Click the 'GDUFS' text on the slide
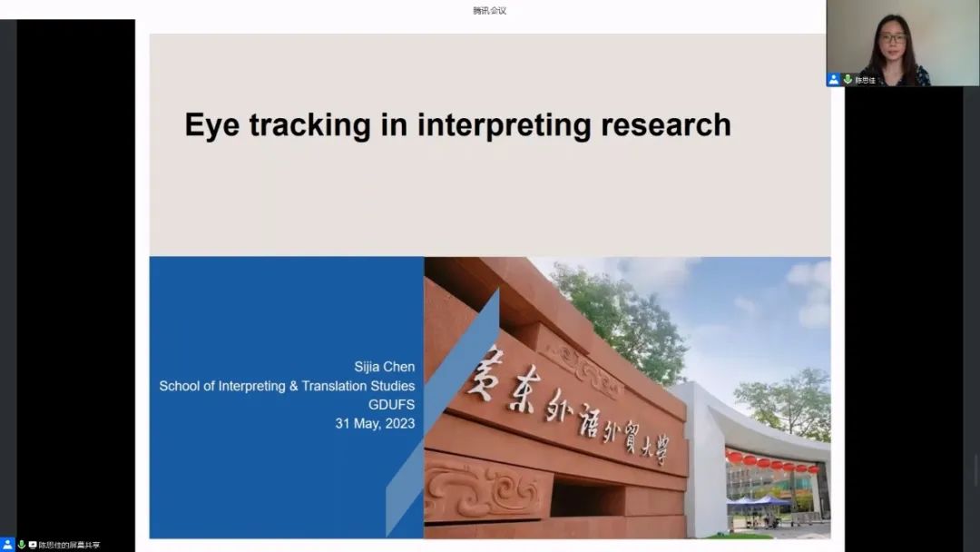This screenshot has width=980, height=552. tap(392, 405)
